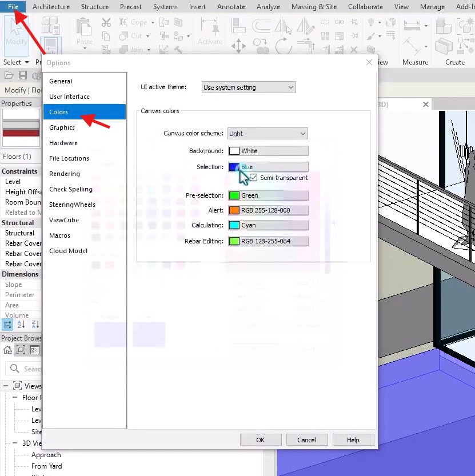Click the Activate dimensions icon
Viewport: 475px width, 476px height.
[x=210, y=30]
